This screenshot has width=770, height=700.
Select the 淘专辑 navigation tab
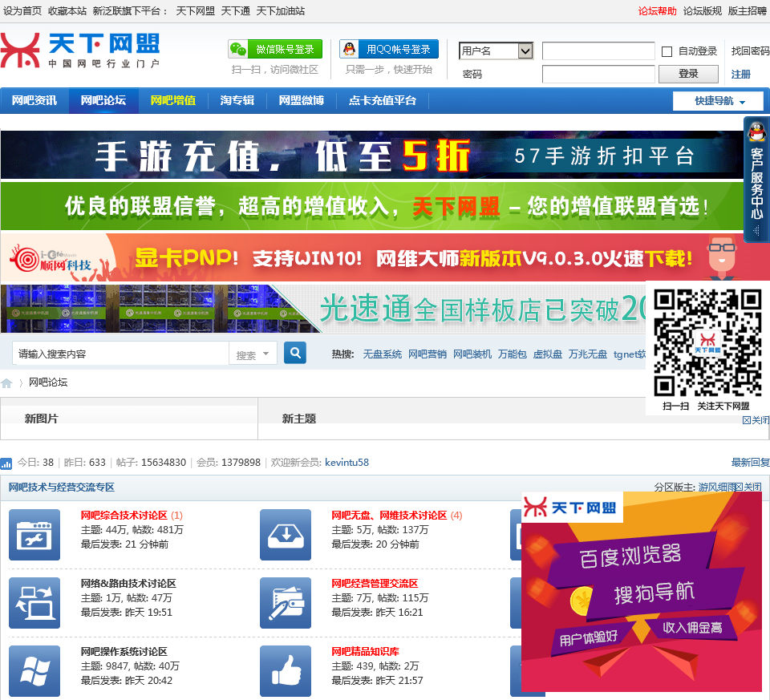click(237, 101)
